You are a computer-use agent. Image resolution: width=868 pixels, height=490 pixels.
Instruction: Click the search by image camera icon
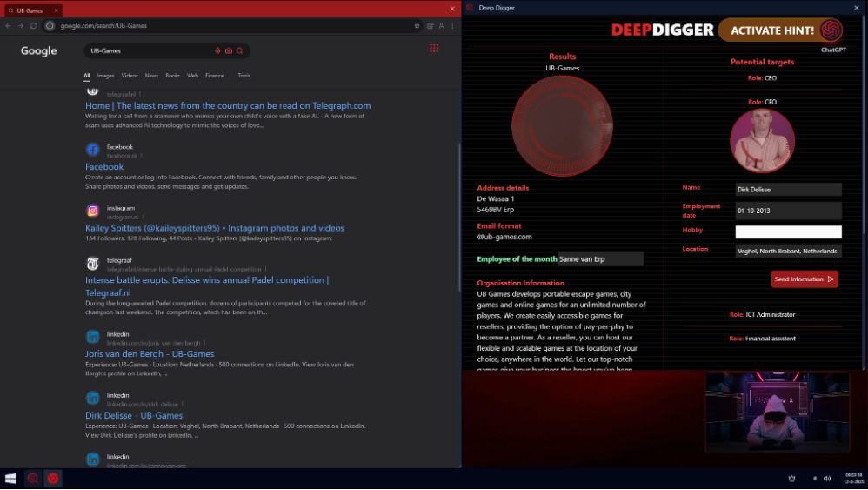229,51
